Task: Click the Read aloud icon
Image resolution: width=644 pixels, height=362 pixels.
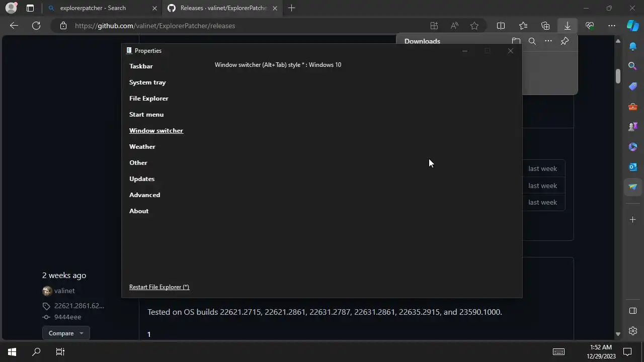Action: [454, 26]
